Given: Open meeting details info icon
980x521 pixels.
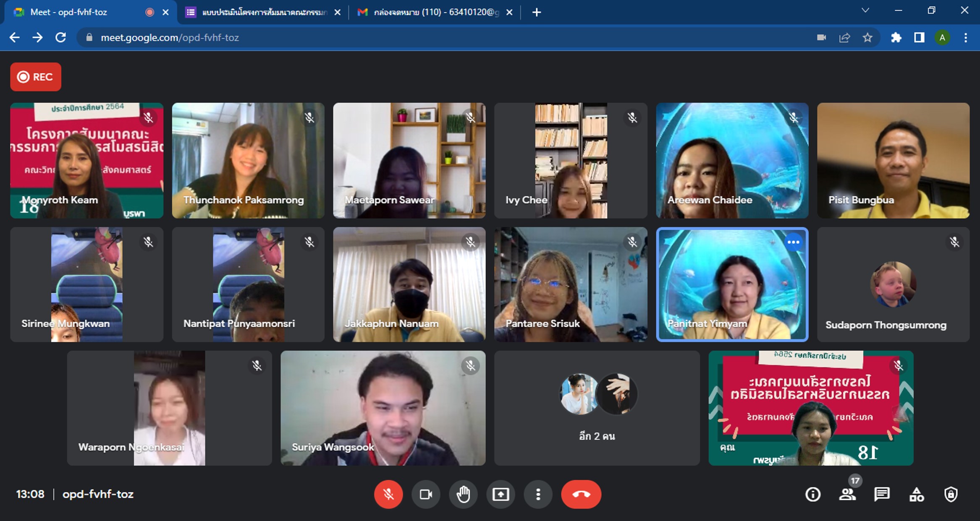Looking at the screenshot, I should coord(812,495).
